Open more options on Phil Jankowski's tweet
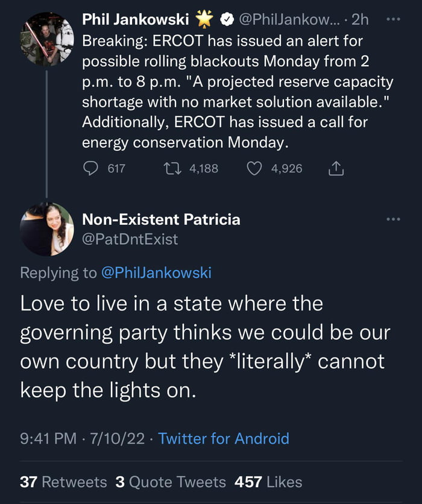Screen dimensions: 422x504 pyautogui.click(x=392, y=19)
